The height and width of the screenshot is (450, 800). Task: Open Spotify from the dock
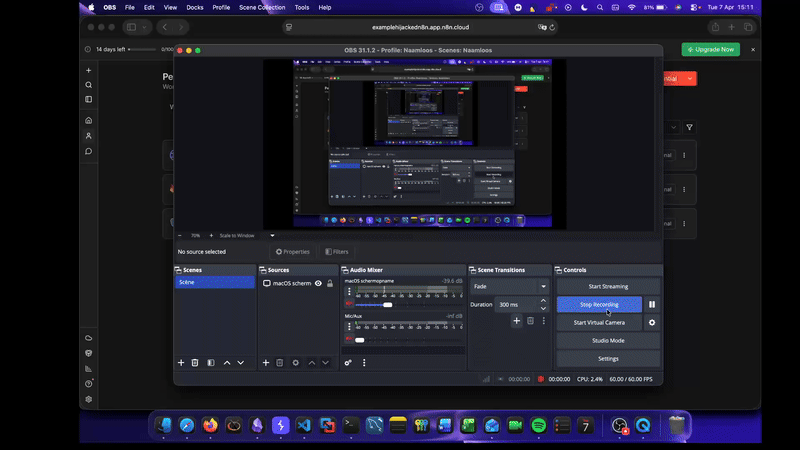pyautogui.click(x=538, y=425)
